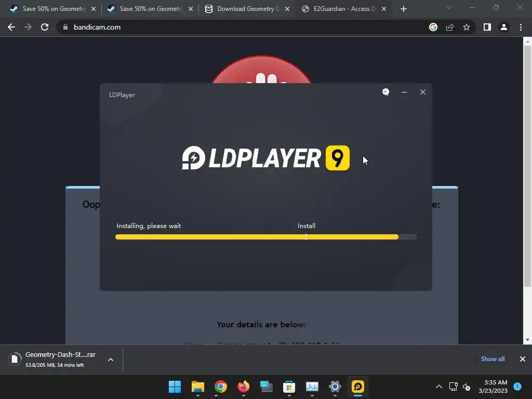Open a new browser tab

(403, 9)
